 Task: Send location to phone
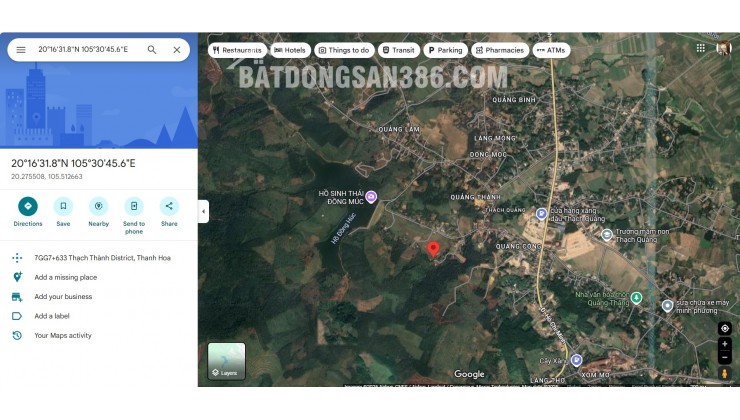pyautogui.click(x=134, y=216)
